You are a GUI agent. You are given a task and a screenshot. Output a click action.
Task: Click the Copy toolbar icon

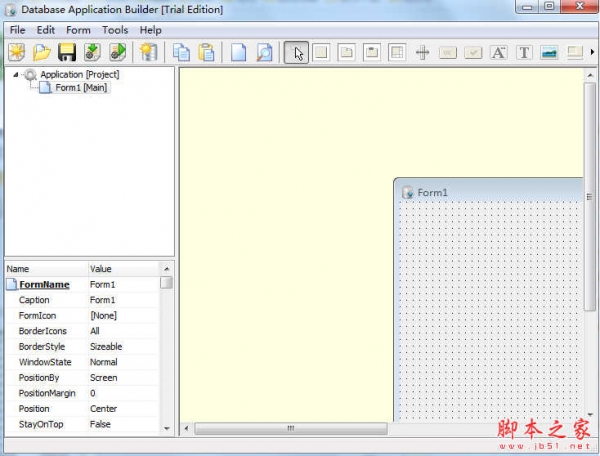181,52
